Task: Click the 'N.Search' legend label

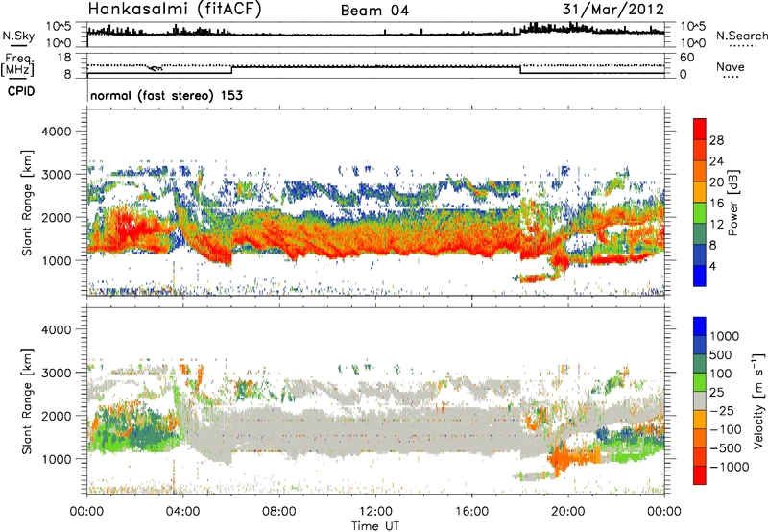Action: (x=741, y=36)
